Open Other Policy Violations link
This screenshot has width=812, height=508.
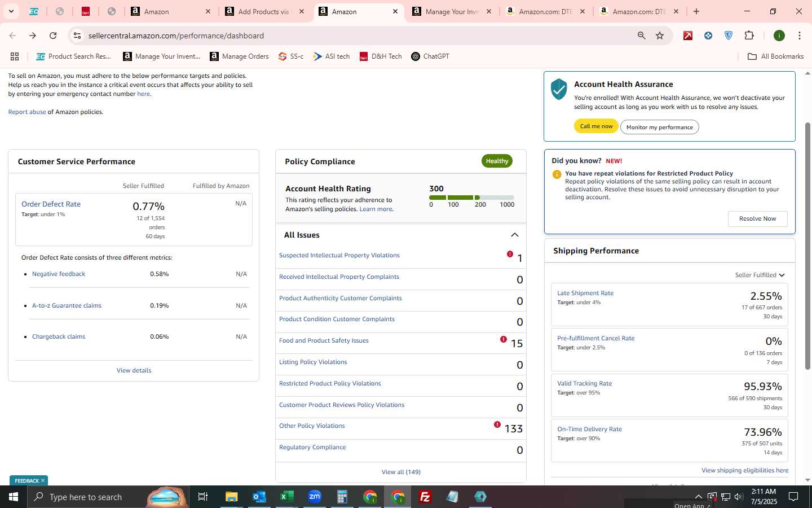tap(312, 426)
